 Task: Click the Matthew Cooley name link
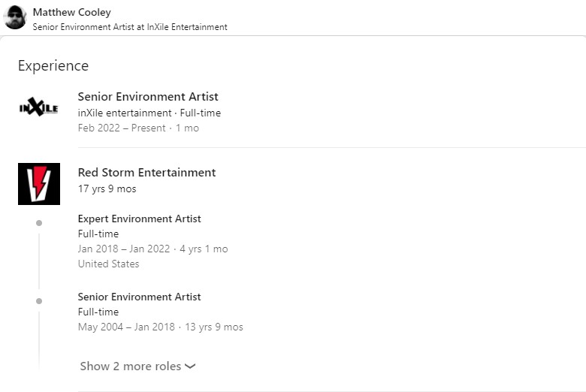tap(72, 12)
